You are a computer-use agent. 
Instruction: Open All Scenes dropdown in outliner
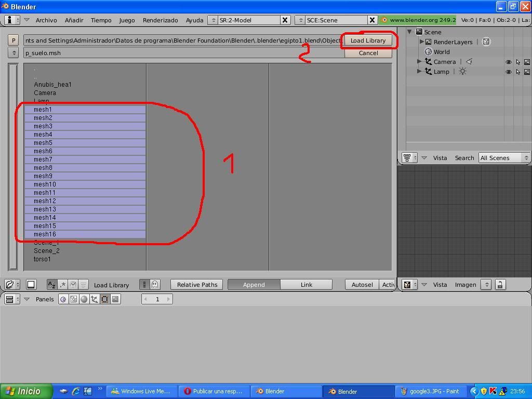pyautogui.click(x=504, y=158)
